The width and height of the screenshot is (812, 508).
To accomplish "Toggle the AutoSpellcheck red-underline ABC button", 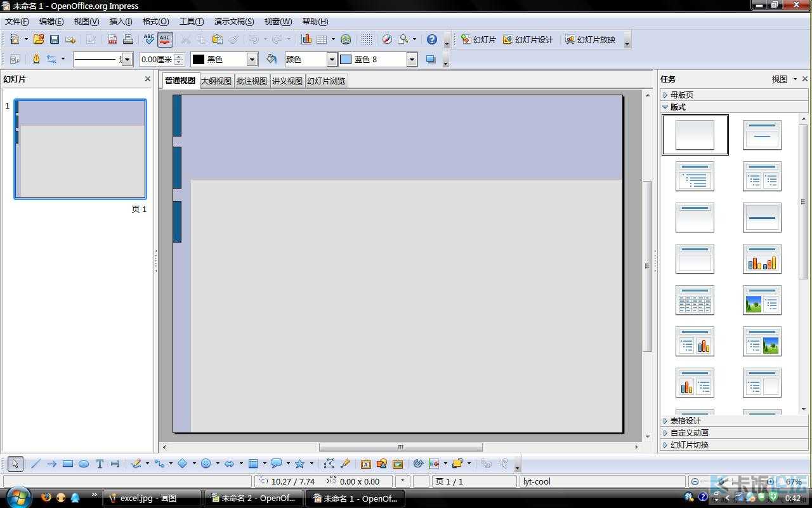I will click(x=165, y=39).
